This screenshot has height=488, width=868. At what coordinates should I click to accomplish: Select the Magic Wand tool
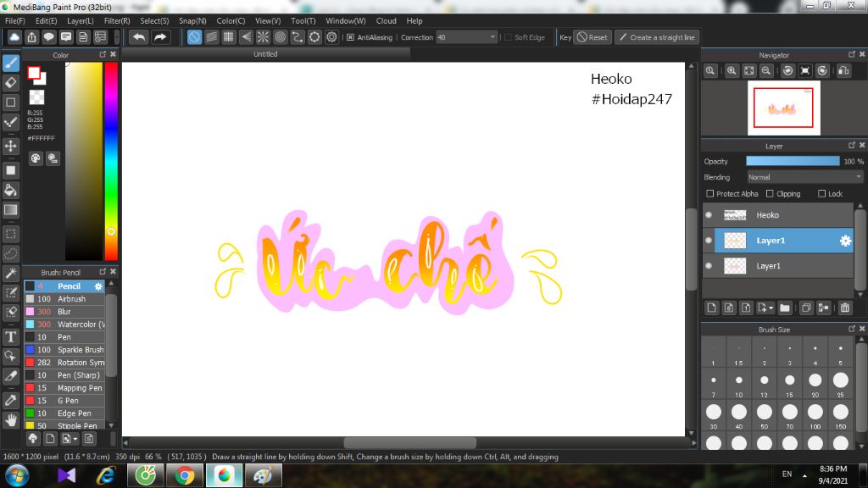10,274
